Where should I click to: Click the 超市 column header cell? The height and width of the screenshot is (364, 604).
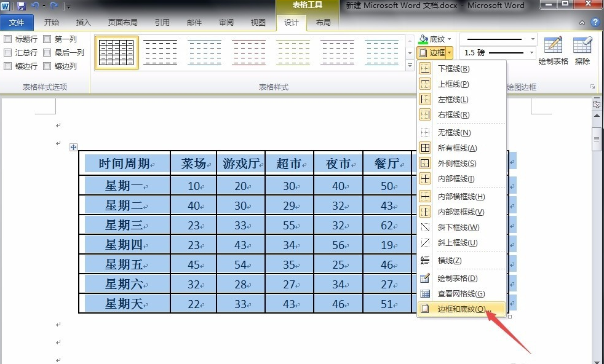289,164
